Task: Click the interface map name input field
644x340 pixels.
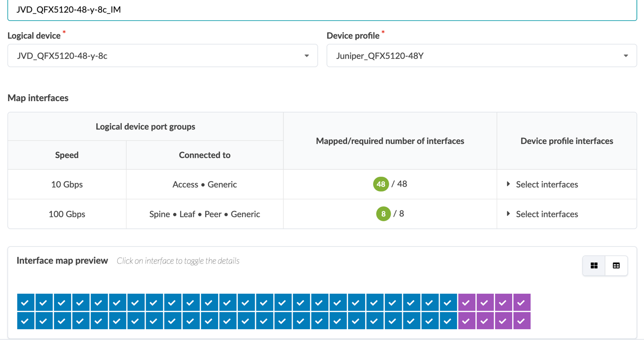Action: tap(322, 9)
